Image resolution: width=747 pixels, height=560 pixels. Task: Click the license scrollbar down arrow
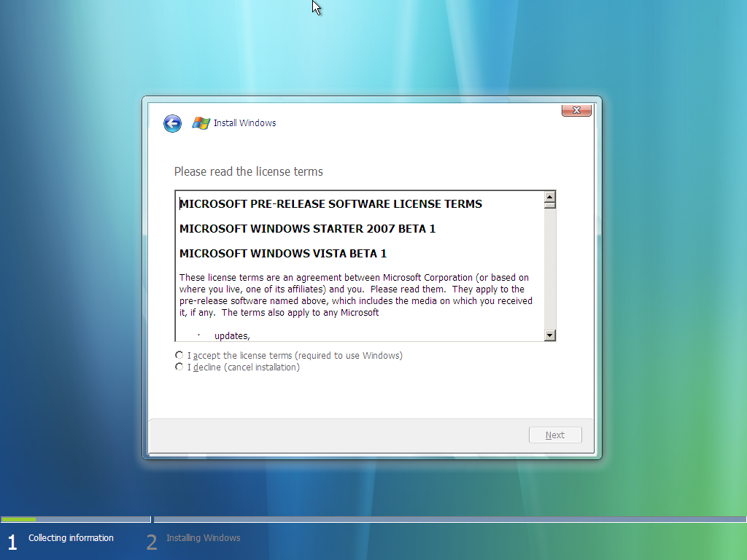[550, 335]
